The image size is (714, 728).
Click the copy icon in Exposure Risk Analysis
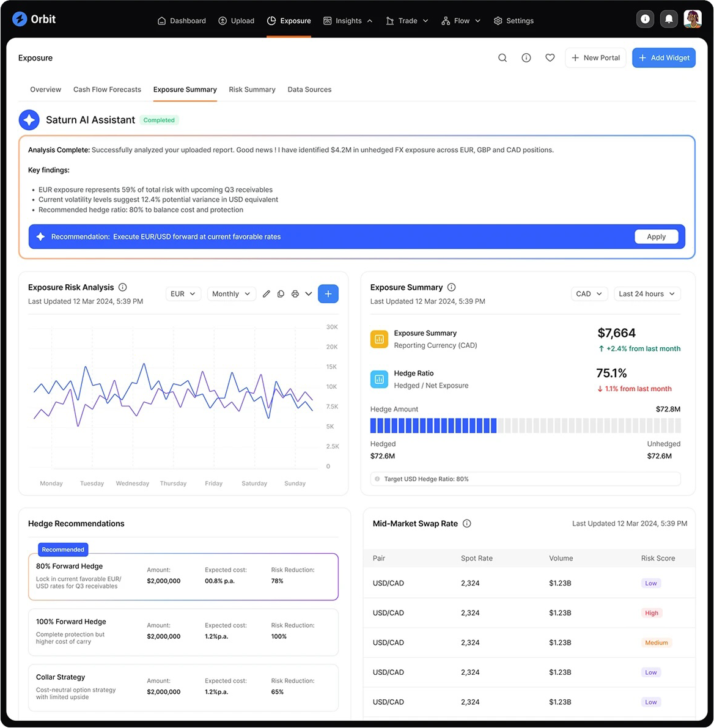point(281,294)
